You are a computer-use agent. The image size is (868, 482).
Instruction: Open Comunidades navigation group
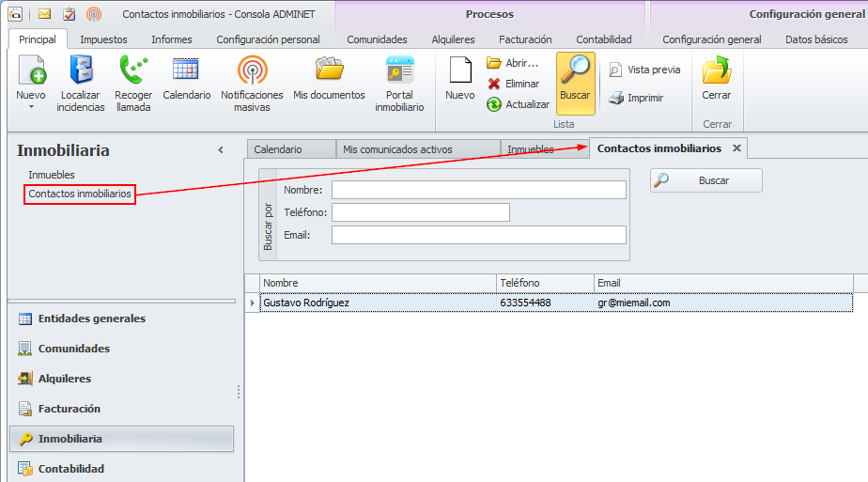click(x=122, y=349)
